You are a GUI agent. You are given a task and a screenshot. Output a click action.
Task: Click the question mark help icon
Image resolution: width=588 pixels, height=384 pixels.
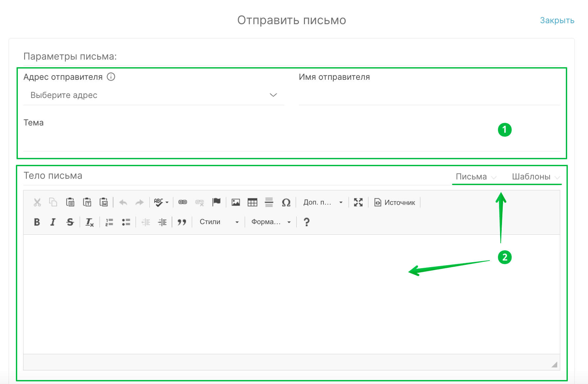pyautogui.click(x=307, y=222)
